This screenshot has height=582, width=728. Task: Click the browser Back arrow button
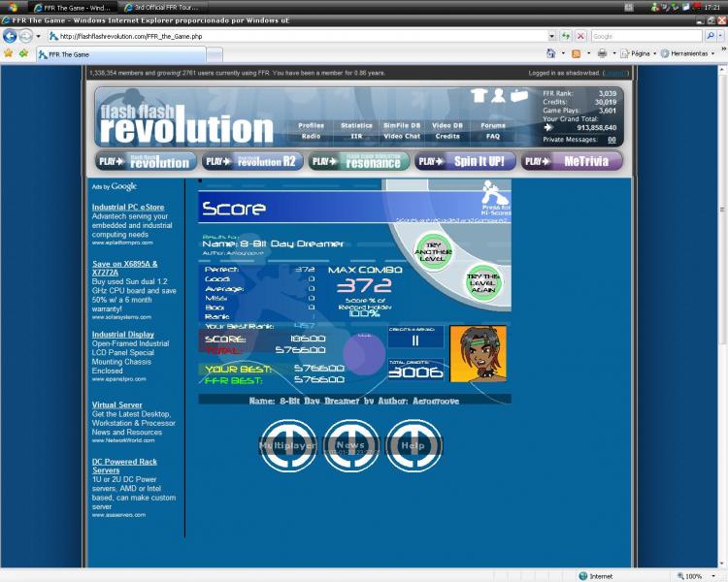(11, 36)
